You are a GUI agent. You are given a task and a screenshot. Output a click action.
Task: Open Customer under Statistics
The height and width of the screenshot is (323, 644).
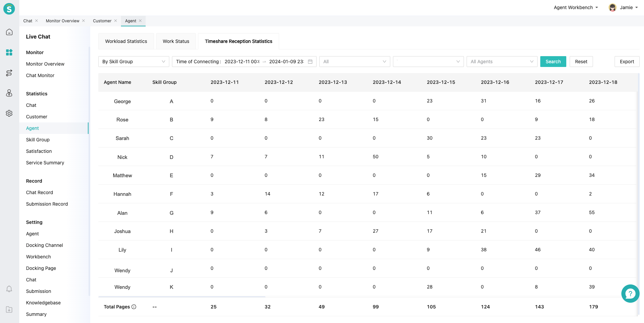(x=36, y=117)
